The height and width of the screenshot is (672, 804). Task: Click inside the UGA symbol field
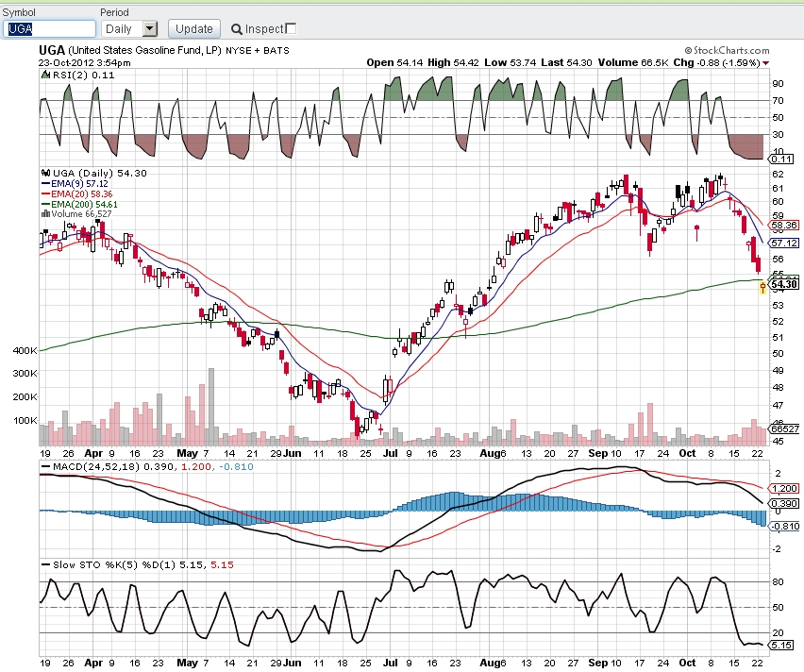coord(49,28)
